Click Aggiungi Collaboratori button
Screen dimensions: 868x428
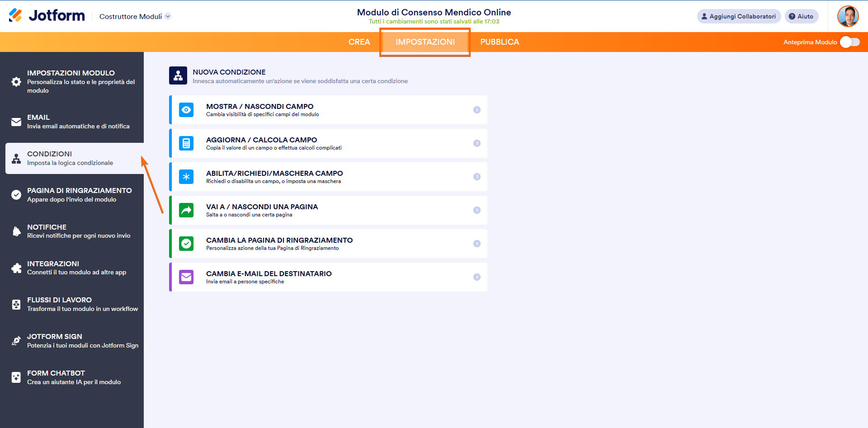[x=738, y=16]
